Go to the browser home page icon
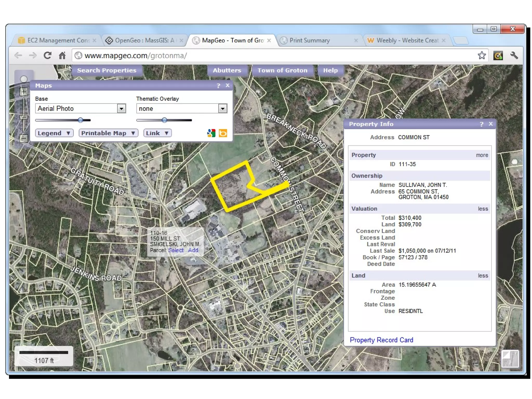Viewport: 532px width, 399px height. pyautogui.click(x=62, y=56)
